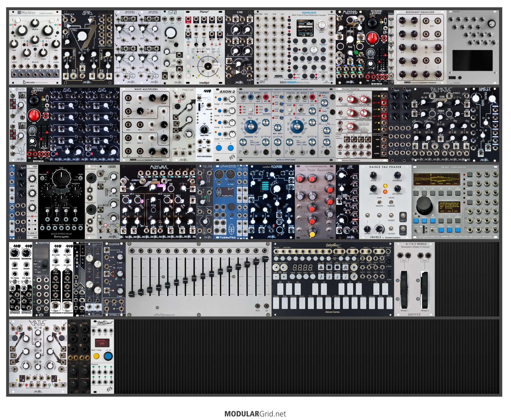Click the running-man tempo button on Ground Control
Image resolution: width=511 pixels, height=420 pixels.
coord(354,276)
